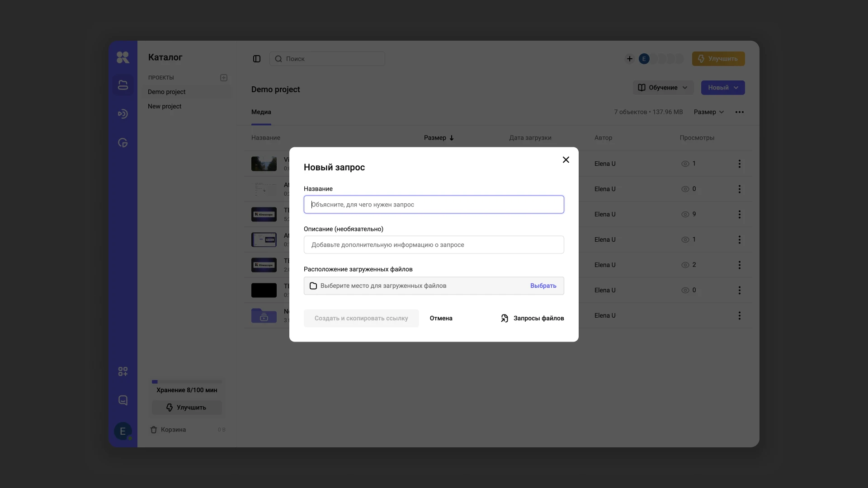The width and height of the screenshot is (868, 488).
Task: Click the Отмена button
Action: pyautogui.click(x=441, y=318)
